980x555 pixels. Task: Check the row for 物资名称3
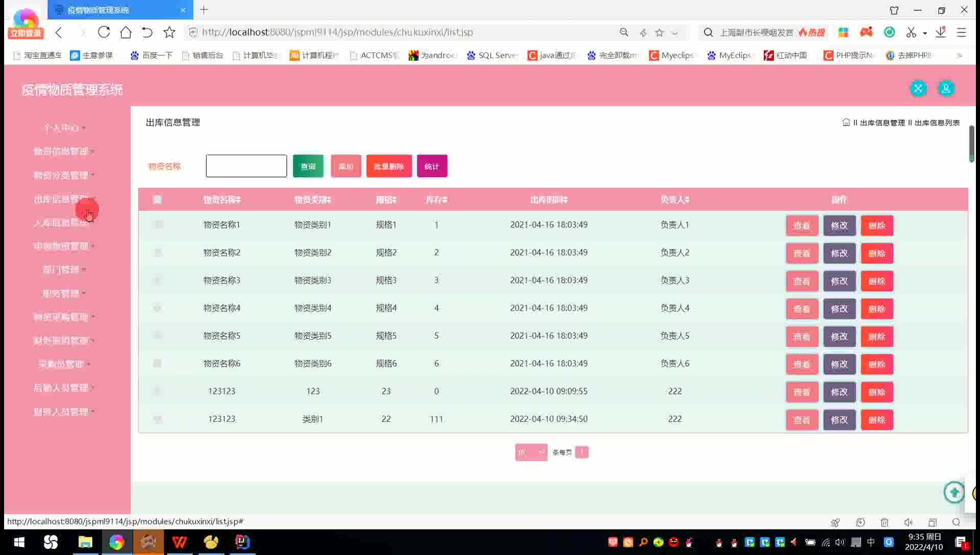point(157,280)
